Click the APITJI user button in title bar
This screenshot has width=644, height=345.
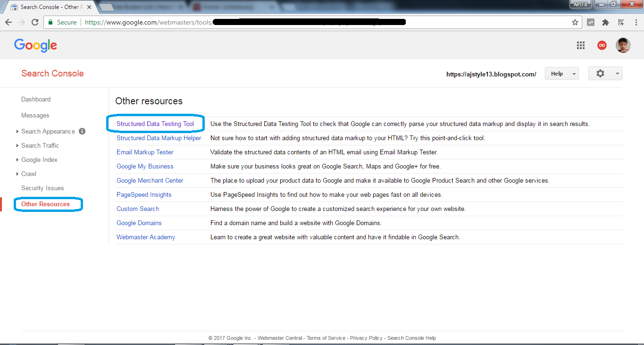pos(580,4)
